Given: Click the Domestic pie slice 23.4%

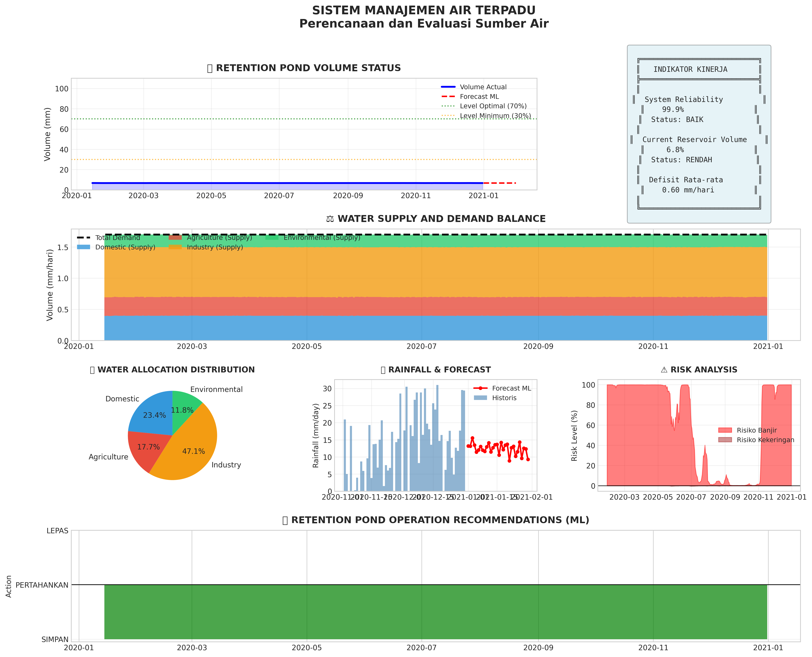Looking at the screenshot, I should coord(154,415).
